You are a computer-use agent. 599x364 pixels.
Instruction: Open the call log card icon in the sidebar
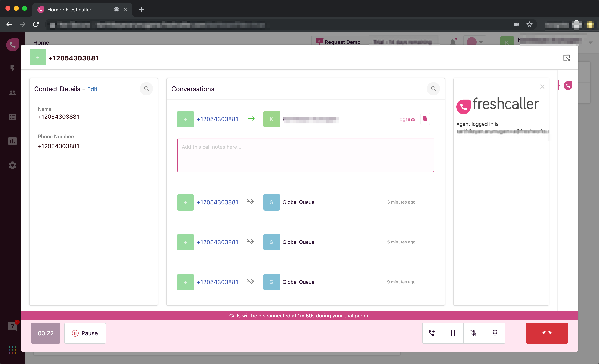(x=12, y=117)
